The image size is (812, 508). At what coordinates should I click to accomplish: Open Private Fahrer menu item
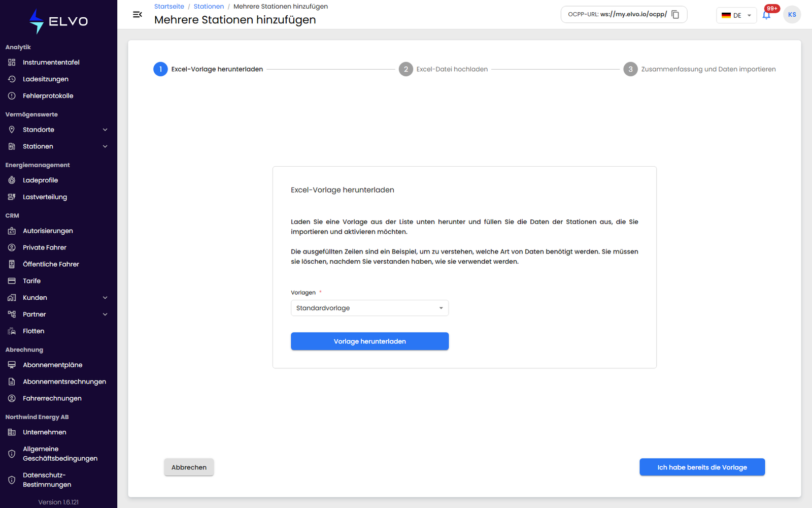point(58,247)
